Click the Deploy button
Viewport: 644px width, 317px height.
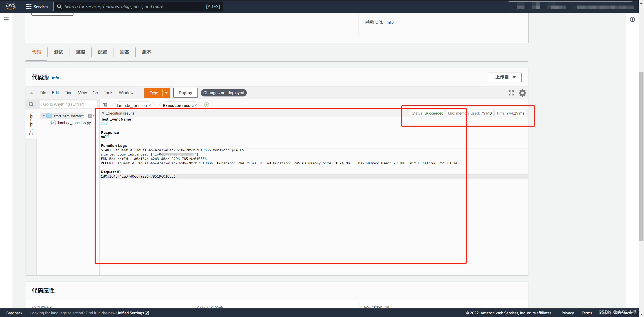185,93
